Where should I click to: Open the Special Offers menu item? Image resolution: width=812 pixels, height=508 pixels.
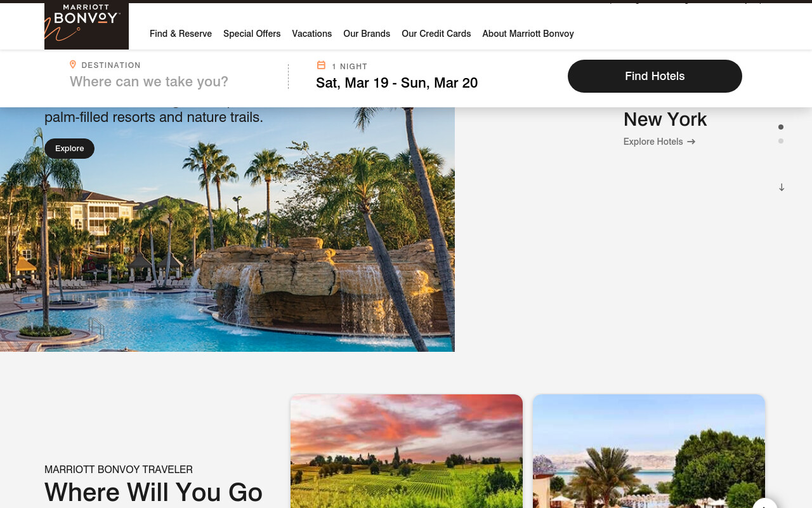pyautogui.click(x=252, y=34)
